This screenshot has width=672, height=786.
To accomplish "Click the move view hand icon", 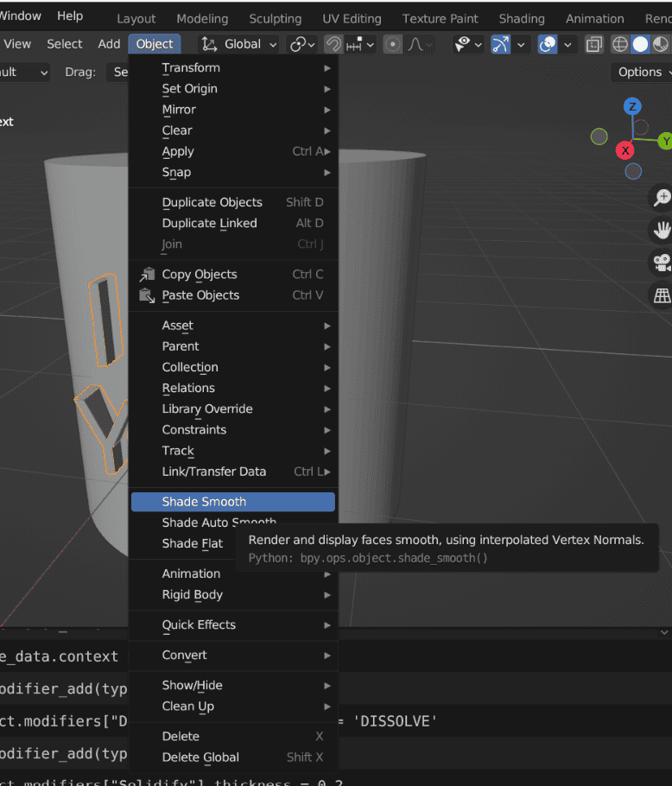I will (x=662, y=230).
